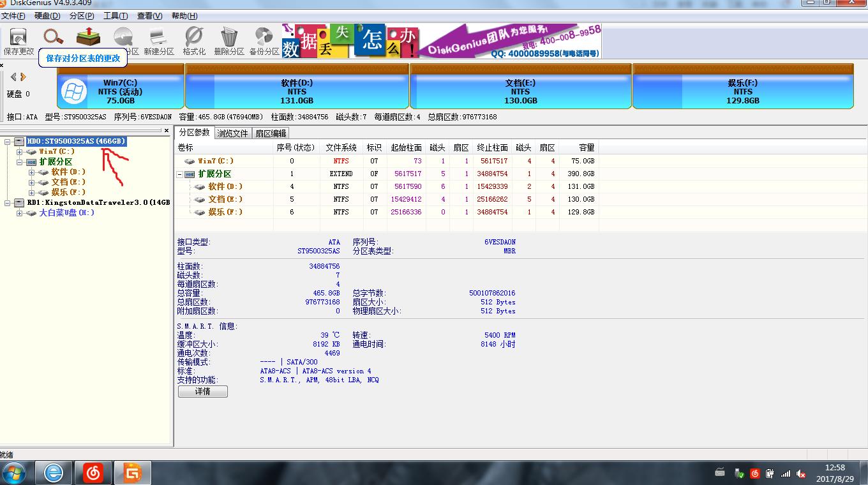868x485 pixels.
Task: Click the 容量 column header
Action: (578, 148)
